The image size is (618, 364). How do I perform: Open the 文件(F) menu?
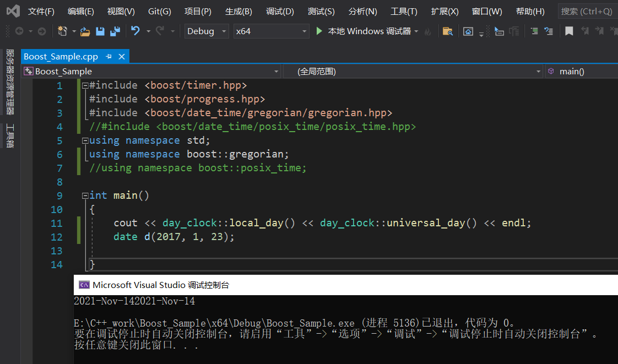coord(41,12)
